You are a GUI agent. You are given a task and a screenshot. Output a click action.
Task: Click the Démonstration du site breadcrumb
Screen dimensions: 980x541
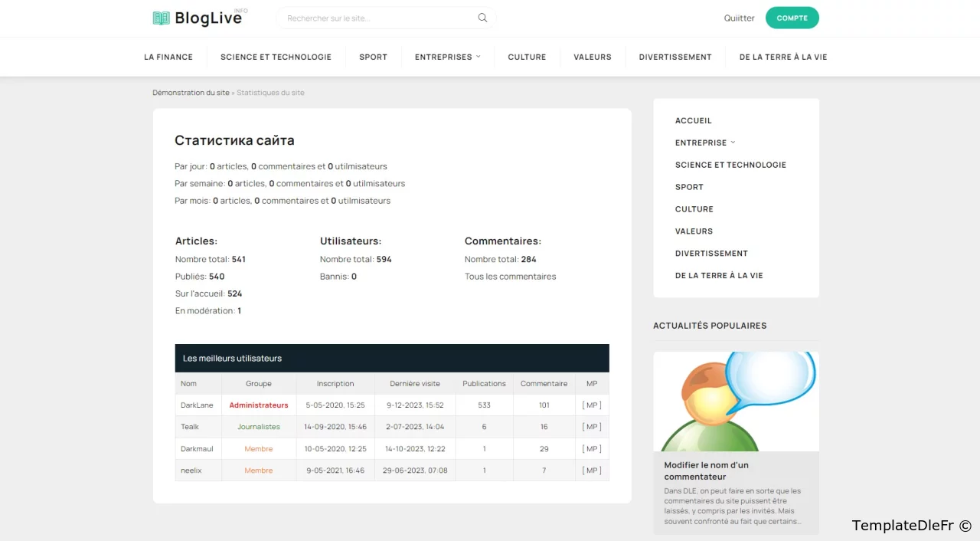191,93
